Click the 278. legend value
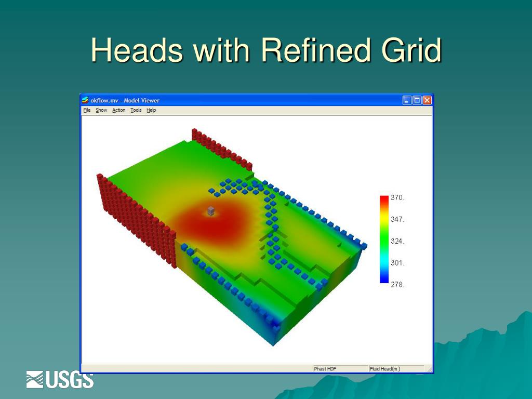 pyautogui.click(x=397, y=284)
